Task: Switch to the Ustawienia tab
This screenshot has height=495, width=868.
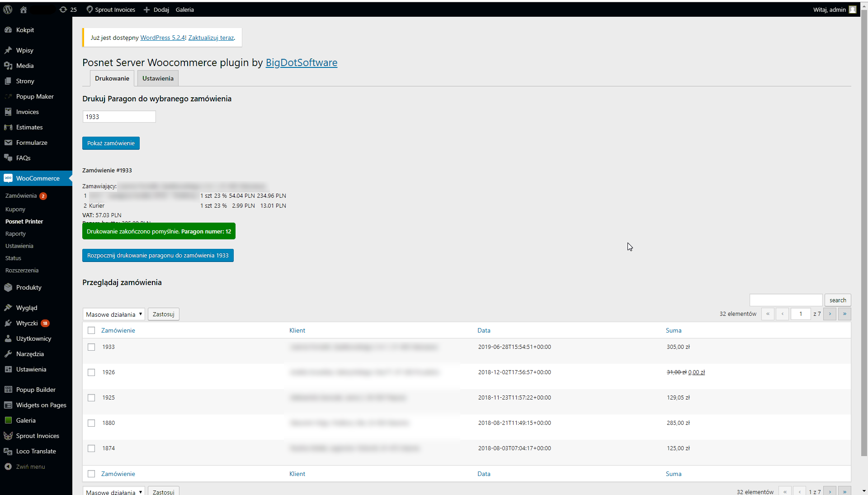Action: 158,78
